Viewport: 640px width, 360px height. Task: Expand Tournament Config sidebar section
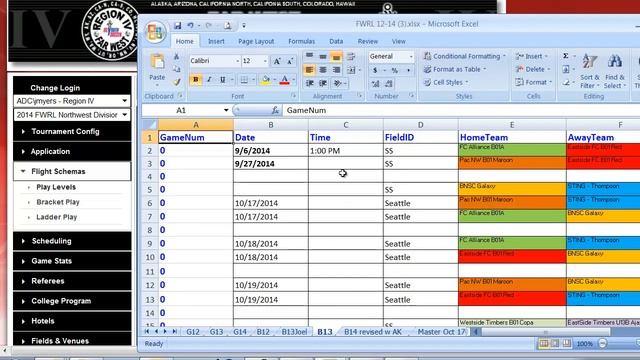tap(72, 131)
